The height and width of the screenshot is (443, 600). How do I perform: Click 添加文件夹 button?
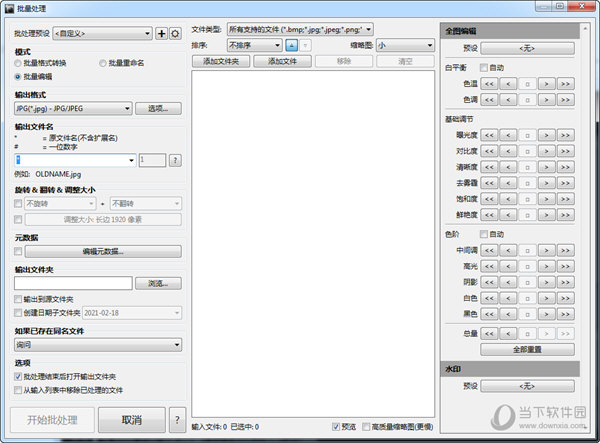click(x=220, y=61)
